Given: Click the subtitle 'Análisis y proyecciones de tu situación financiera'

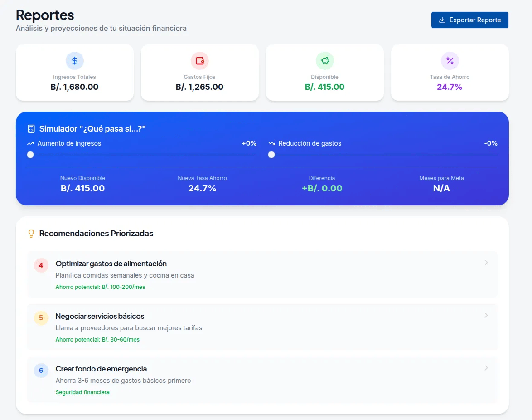Looking at the screenshot, I should [x=101, y=28].
